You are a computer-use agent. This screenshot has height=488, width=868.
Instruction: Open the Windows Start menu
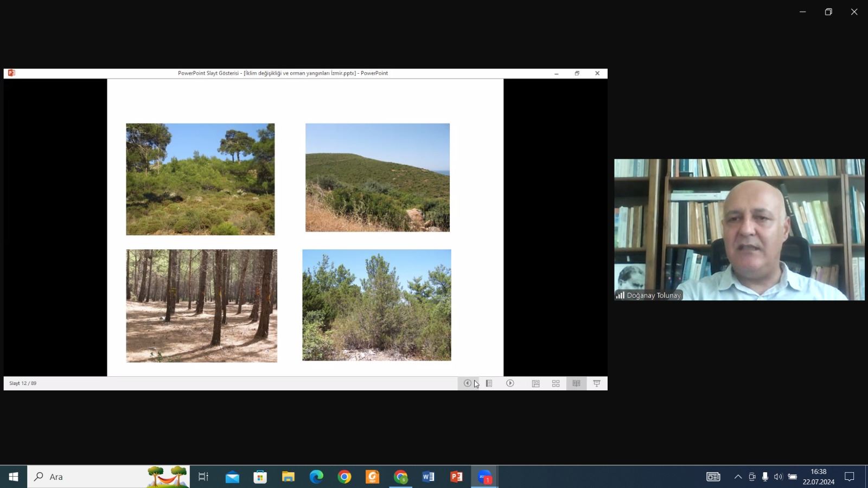tap(14, 477)
